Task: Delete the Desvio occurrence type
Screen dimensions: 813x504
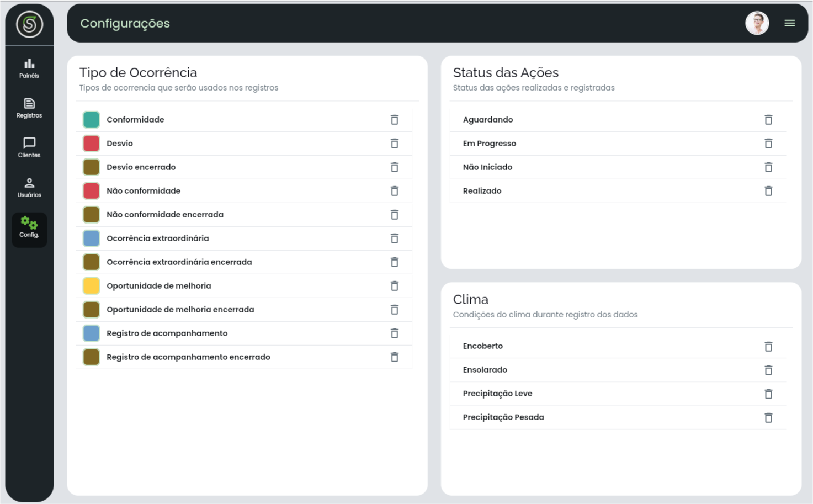Action: click(395, 144)
